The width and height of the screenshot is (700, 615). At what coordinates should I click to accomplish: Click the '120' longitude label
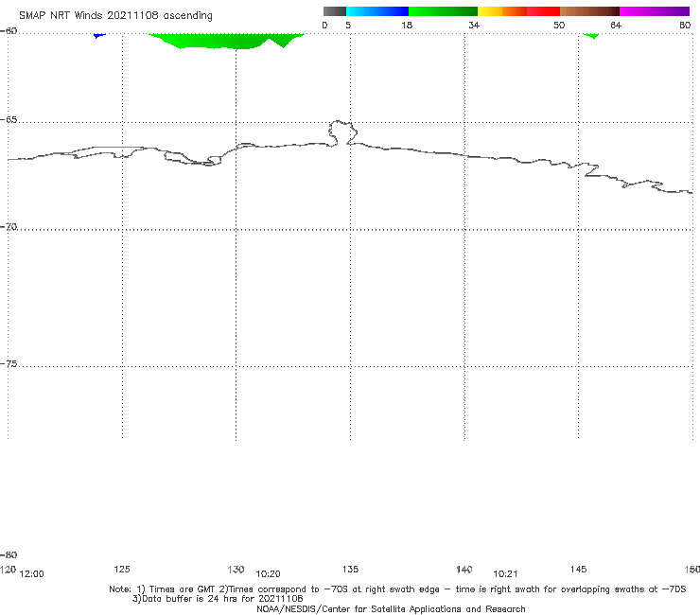pyautogui.click(x=8, y=570)
